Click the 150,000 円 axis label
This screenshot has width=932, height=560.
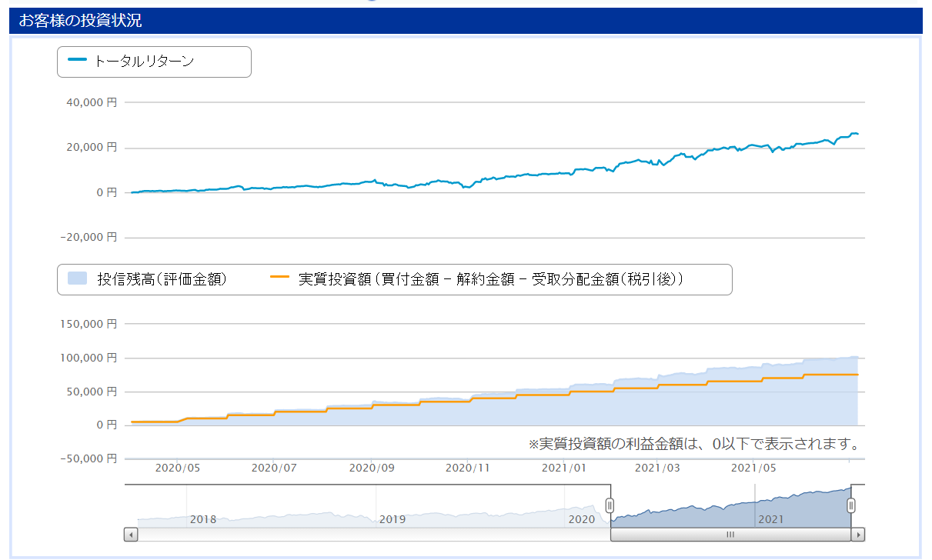(x=90, y=325)
